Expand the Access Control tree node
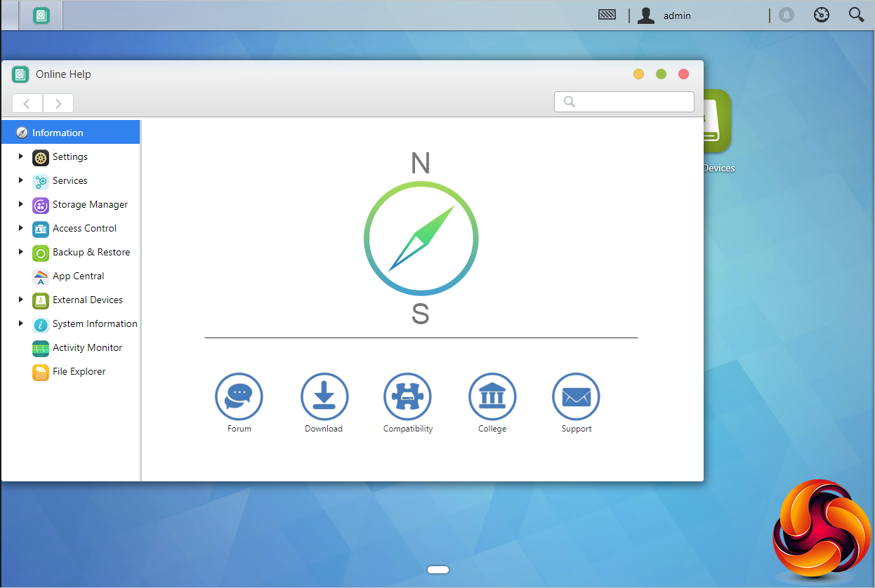The width and height of the screenshot is (875, 588). point(21,228)
